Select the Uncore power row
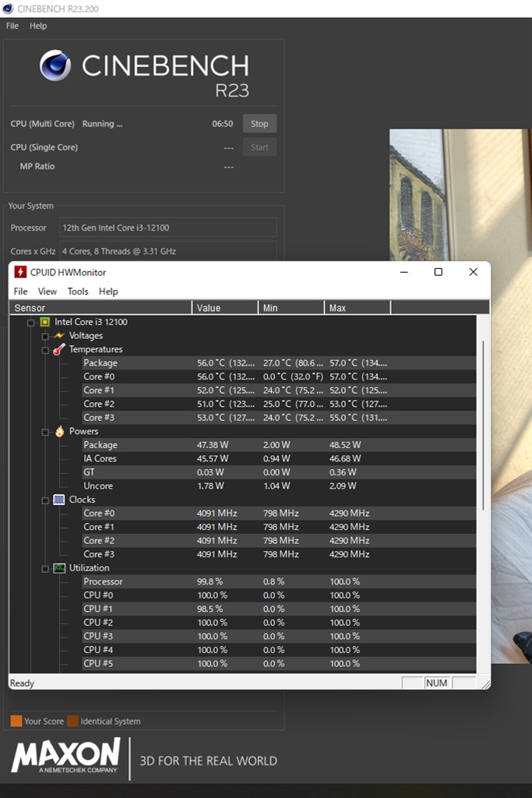This screenshot has height=798, width=532. (x=279, y=486)
